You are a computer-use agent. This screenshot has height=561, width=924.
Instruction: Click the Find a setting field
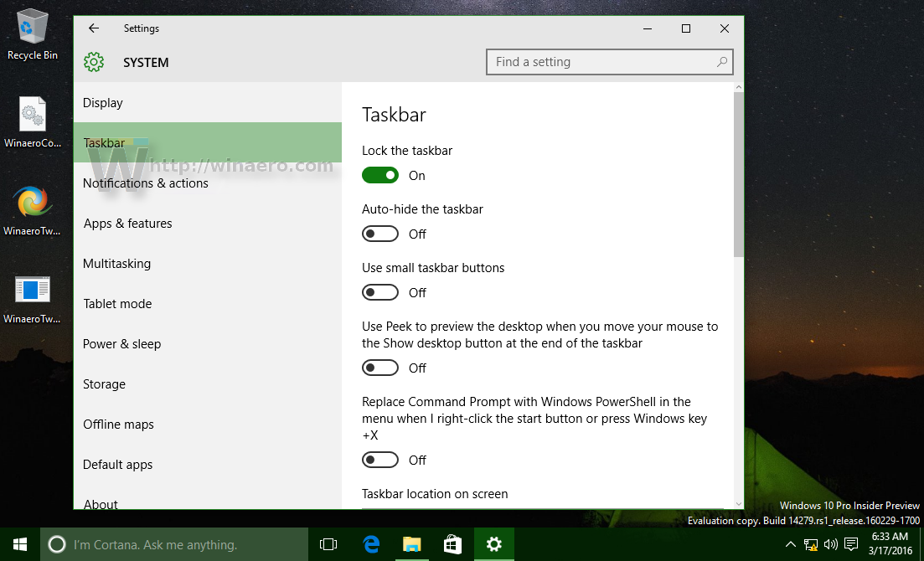[x=599, y=62]
